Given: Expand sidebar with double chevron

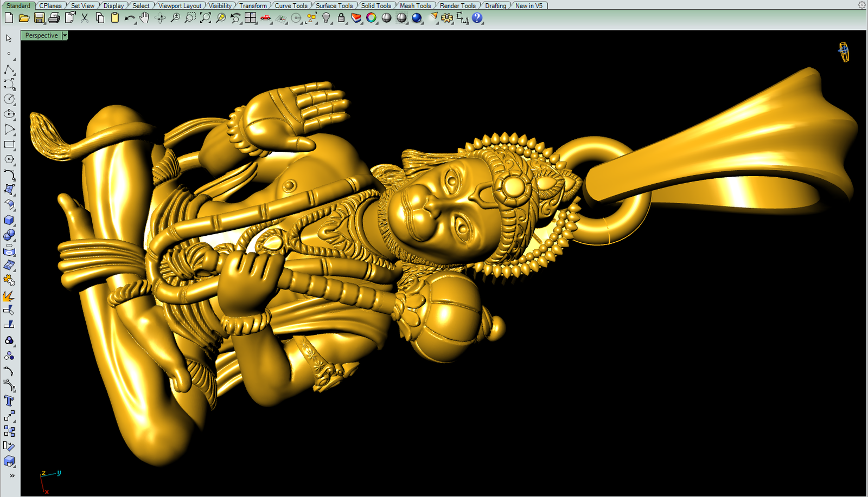Looking at the screenshot, I should (12, 476).
